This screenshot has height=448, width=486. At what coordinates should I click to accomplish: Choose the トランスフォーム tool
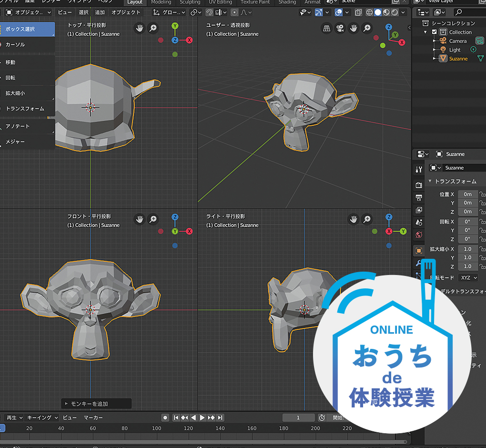(27, 109)
